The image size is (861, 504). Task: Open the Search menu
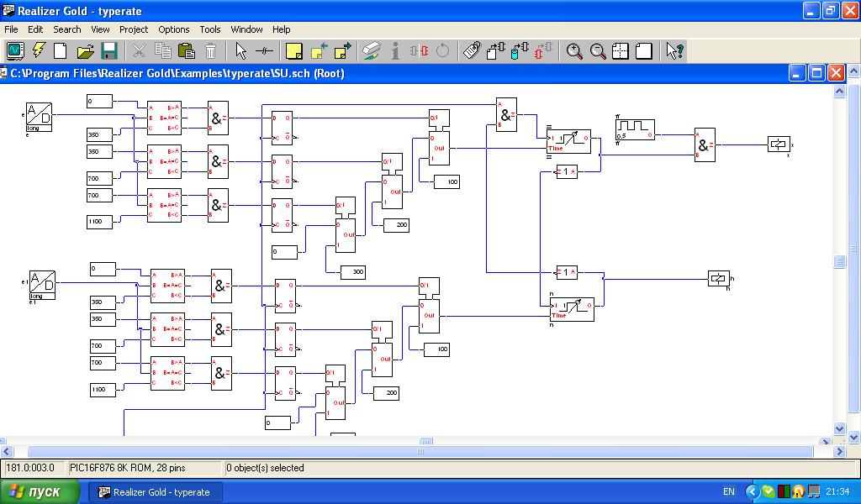click(x=67, y=29)
